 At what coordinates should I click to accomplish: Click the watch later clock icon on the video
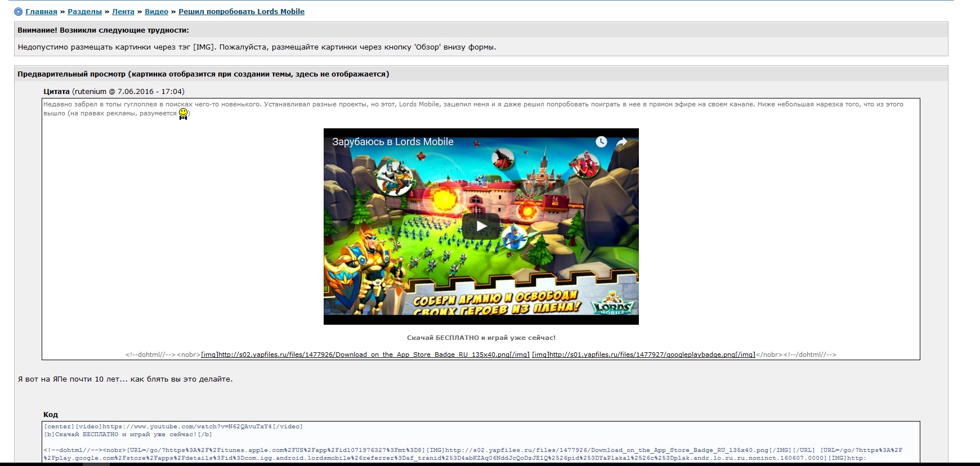[601, 142]
